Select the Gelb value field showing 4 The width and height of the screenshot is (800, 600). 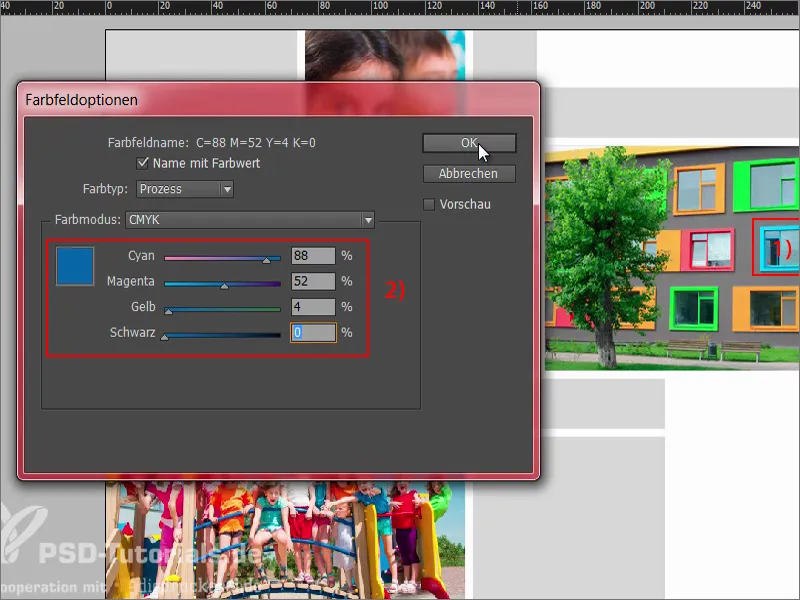[x=313, y=307]
